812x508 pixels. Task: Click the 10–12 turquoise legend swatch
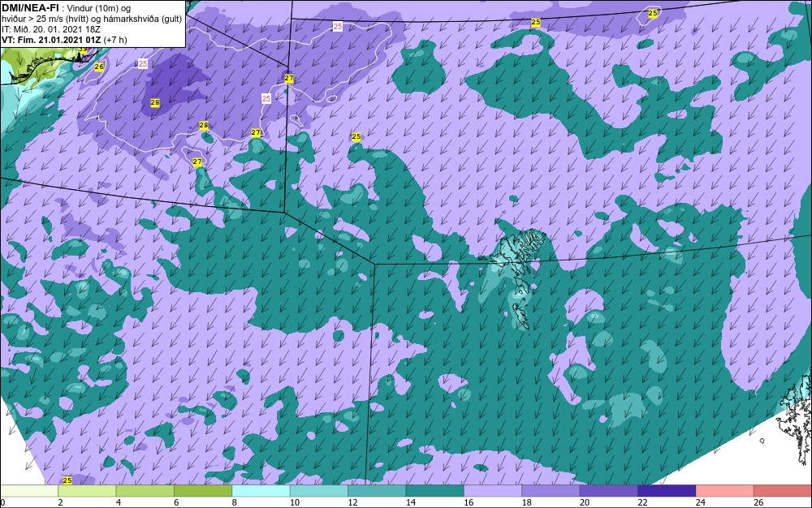pyautogui.click(x=319, y=491)
